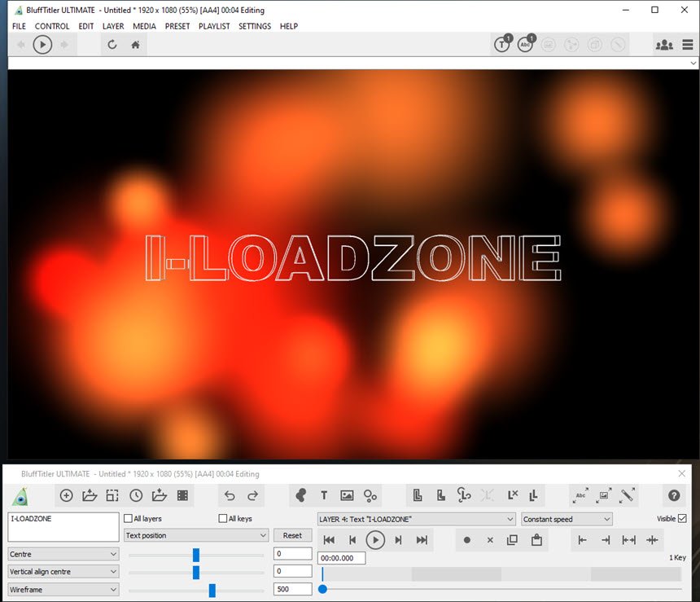The height and width of the screenshot is (602, 700).
Task: Click the Abc text resize tool icon
Action: [x=581, y=495]
